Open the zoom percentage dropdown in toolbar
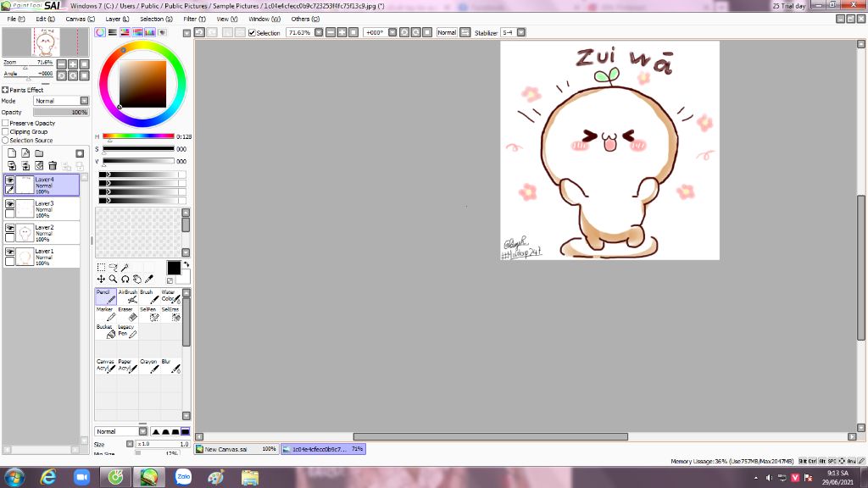The width and height of the screenshot is (868, 488). [319, 33]
